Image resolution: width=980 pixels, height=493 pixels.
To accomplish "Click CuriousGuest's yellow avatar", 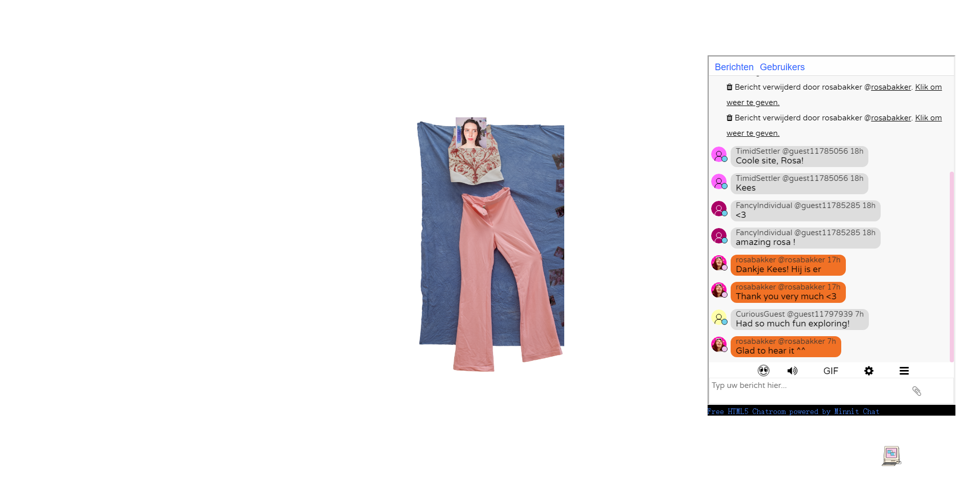I will 719,318.
